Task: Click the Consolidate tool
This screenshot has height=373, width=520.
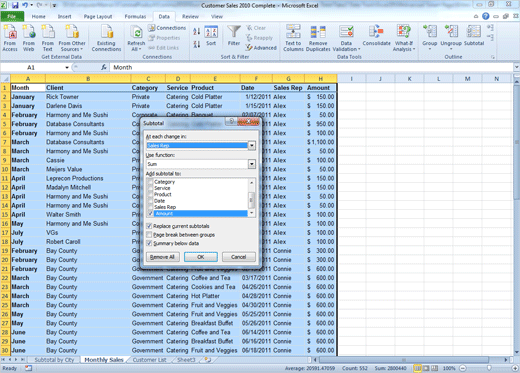Action: (376, 36)
